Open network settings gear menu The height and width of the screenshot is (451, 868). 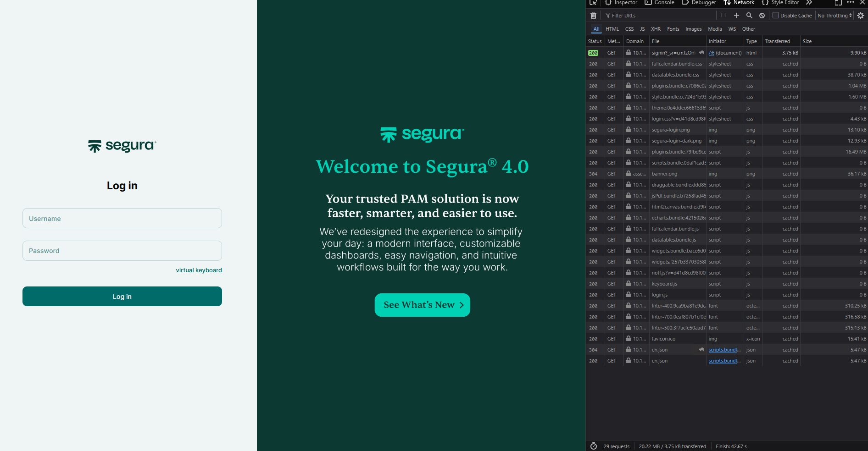pos(861,16)
